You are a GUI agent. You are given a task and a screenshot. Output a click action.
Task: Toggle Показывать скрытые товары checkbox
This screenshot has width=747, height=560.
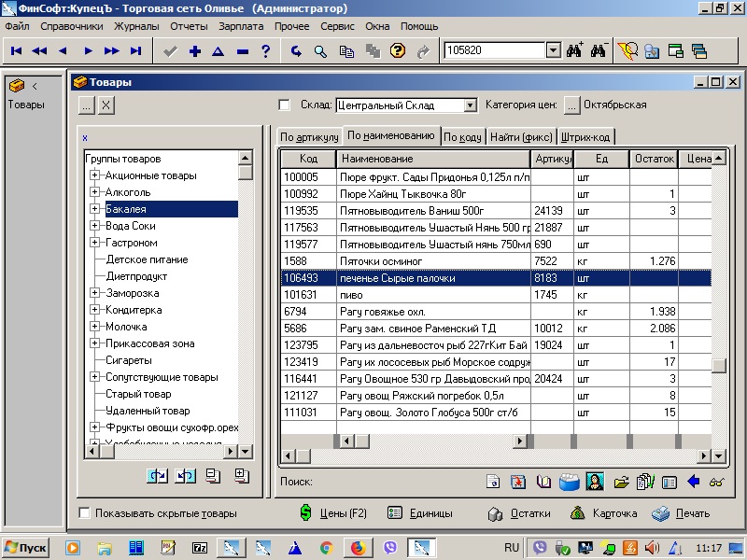(85, 513)
